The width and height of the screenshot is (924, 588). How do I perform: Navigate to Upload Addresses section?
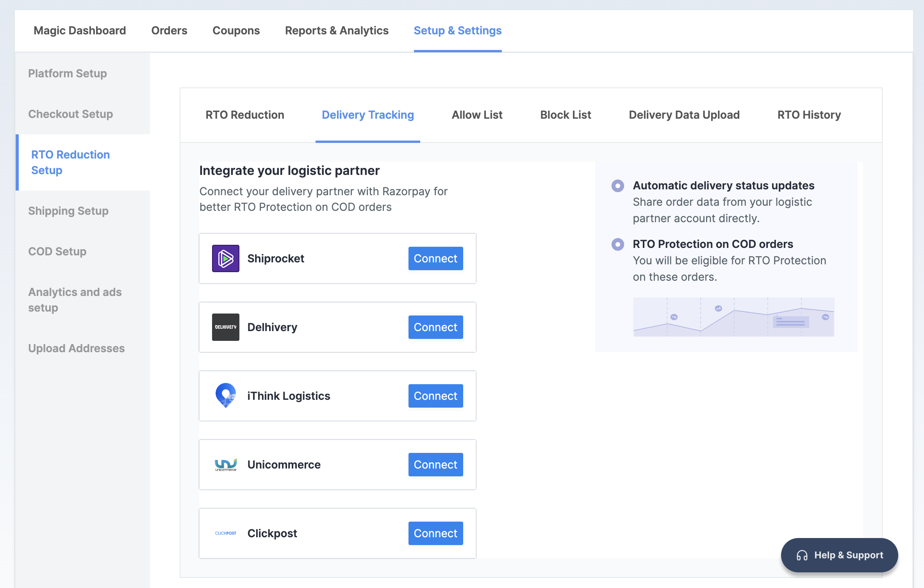(x=76, y=347)
